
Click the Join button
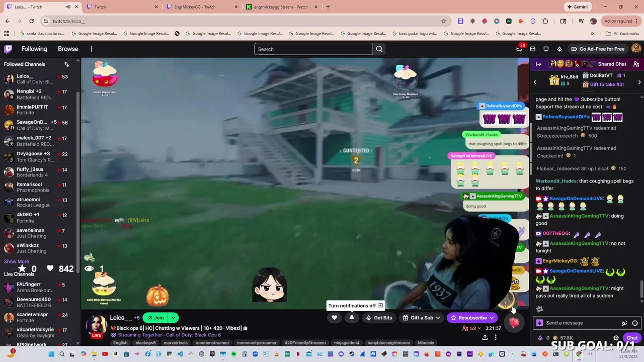point(155,318)
